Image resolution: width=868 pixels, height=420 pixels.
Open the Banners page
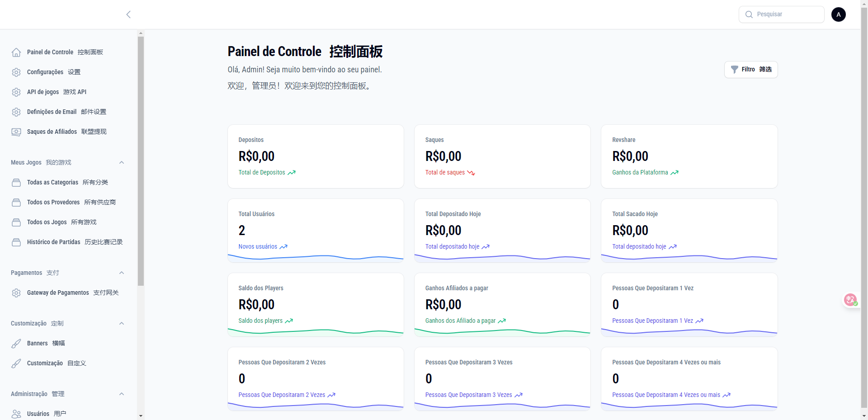(68, 344)
